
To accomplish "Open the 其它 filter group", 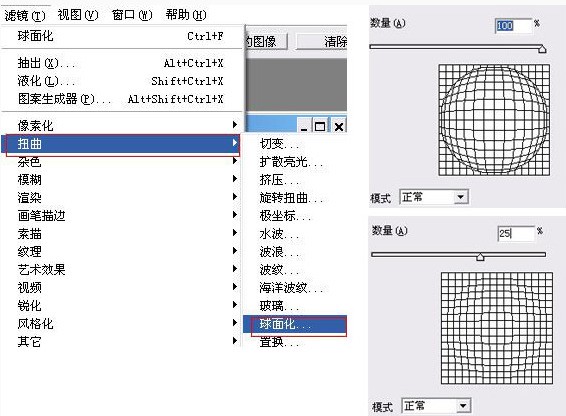I will [x=121, y=341].
